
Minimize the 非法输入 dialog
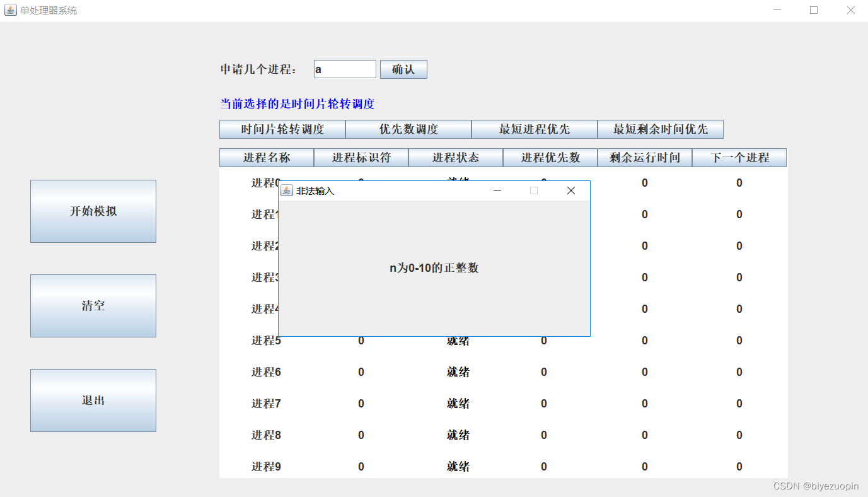tap(497, 190)
